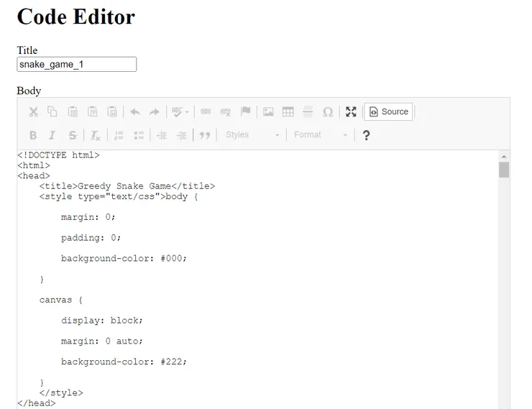Click the Insert Table icon
Image resolution: width=532 pixels, height=409 pixels.
pos(288,112)
